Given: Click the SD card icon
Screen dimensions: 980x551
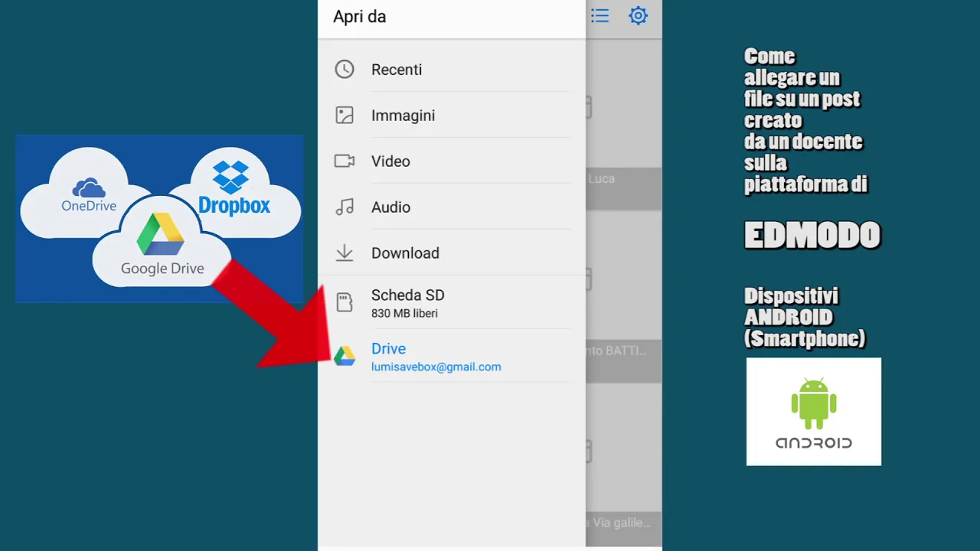Looking at the screenshot, I should coord(345,303).
